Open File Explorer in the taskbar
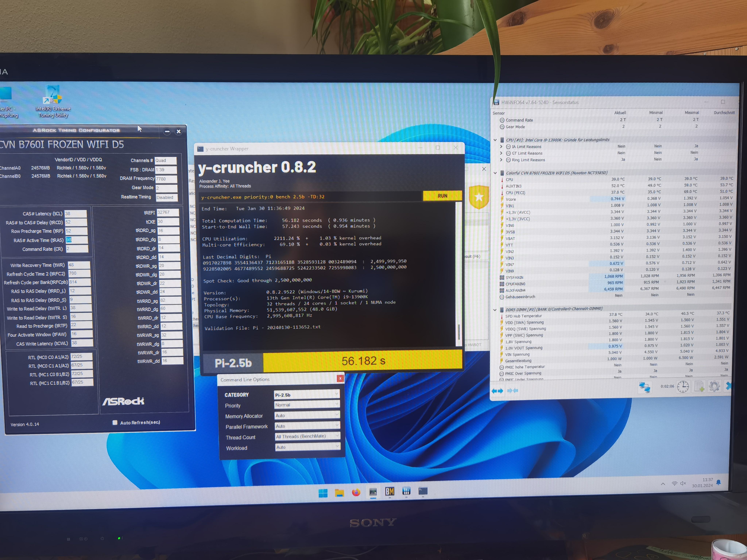 339,493
